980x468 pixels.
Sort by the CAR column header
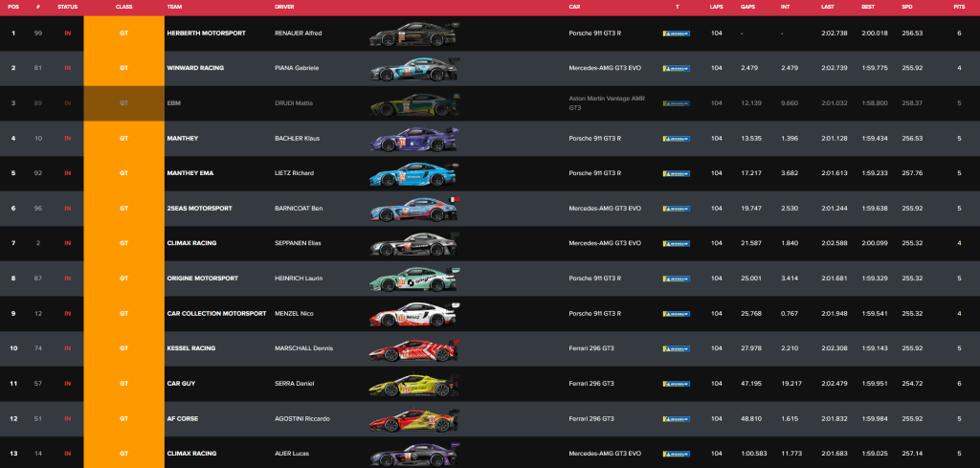tap(574, 7)
